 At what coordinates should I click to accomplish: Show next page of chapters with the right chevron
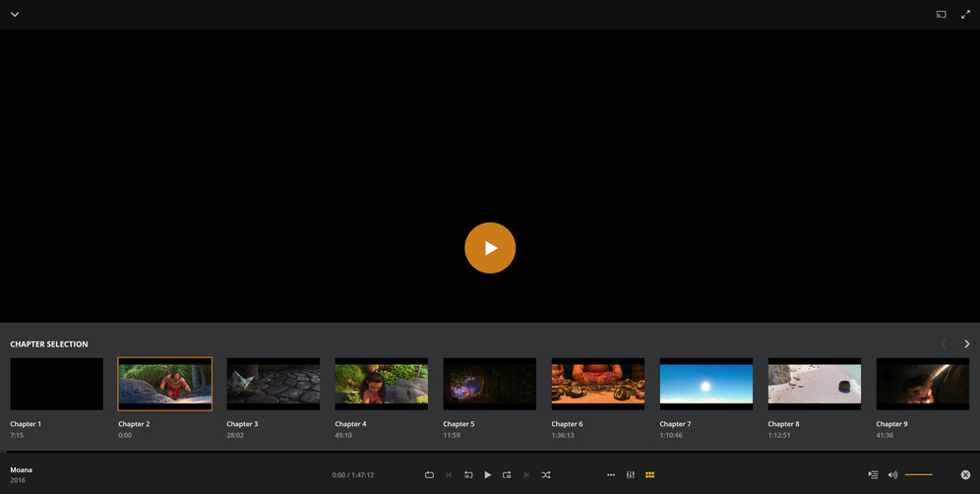tap(967, 343)
